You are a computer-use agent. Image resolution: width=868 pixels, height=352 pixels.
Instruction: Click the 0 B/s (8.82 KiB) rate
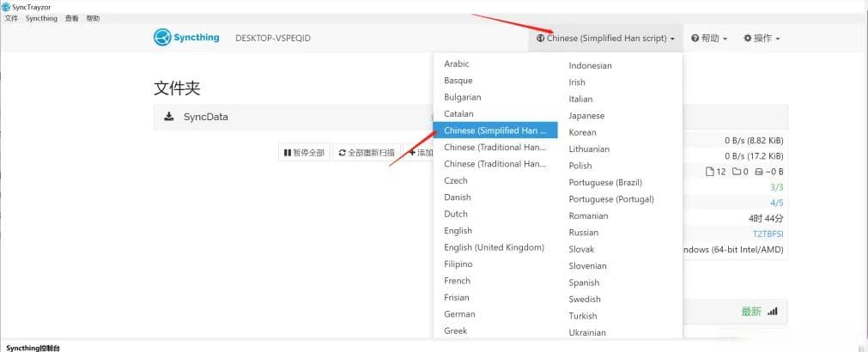click(754, 141)
